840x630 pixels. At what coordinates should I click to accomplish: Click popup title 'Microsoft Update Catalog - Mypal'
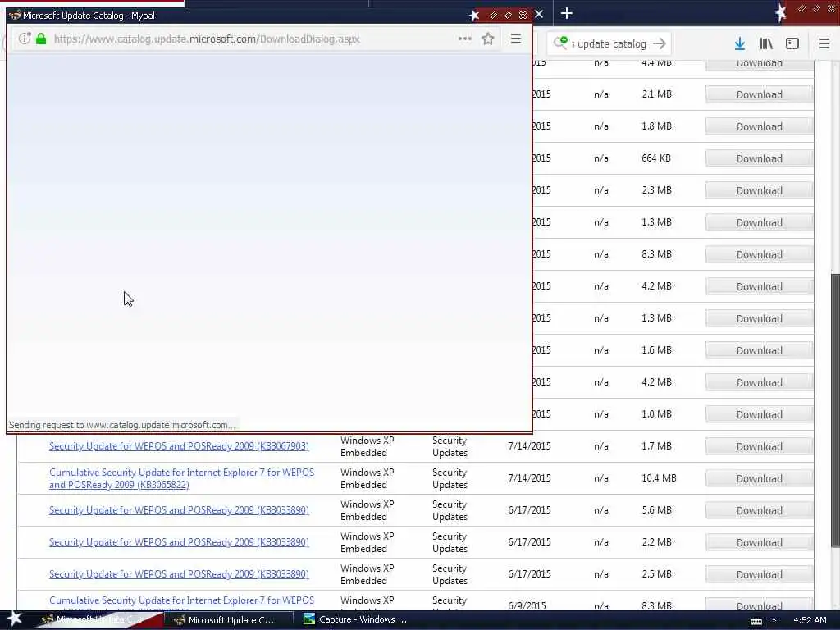pos(89,16)
